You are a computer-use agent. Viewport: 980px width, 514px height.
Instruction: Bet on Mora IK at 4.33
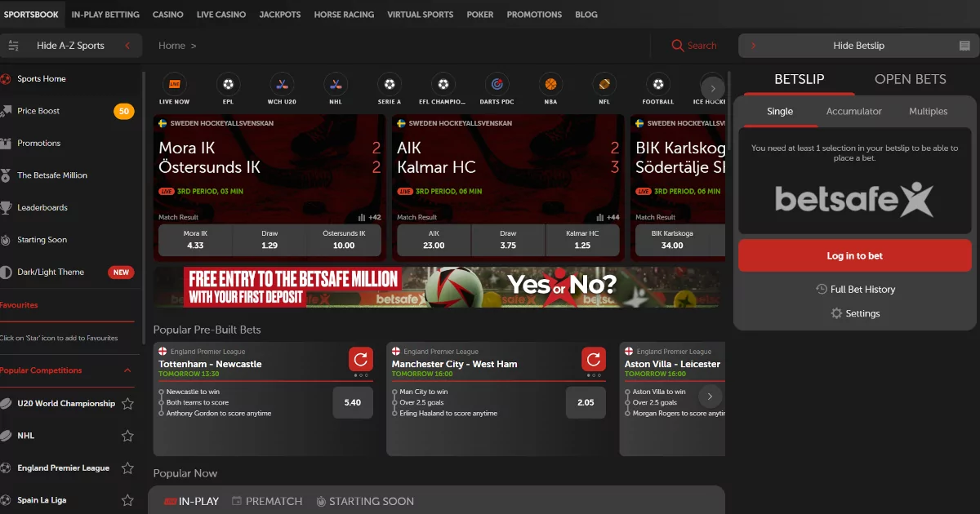(195, 240)
